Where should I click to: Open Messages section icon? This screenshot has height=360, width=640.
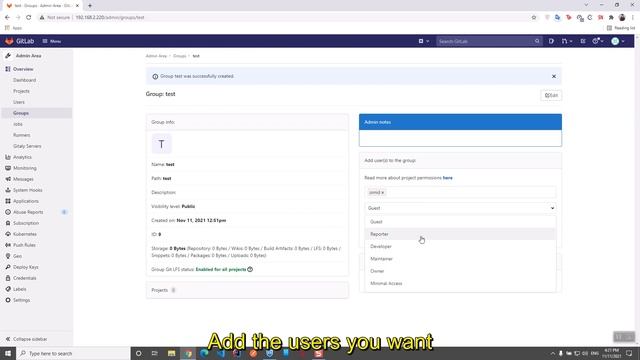tap(8, 179)
